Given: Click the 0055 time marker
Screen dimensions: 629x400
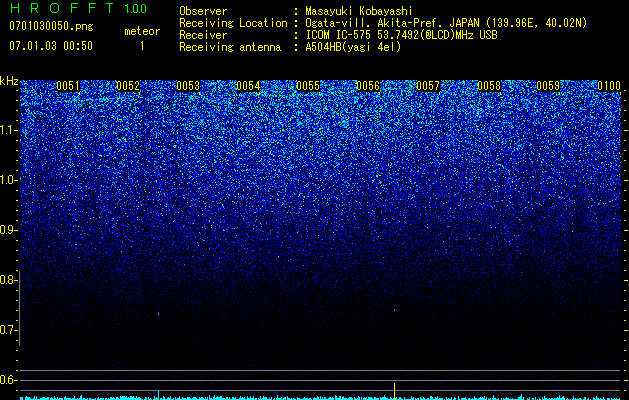Looking at the screenshot, I should 308,86.
